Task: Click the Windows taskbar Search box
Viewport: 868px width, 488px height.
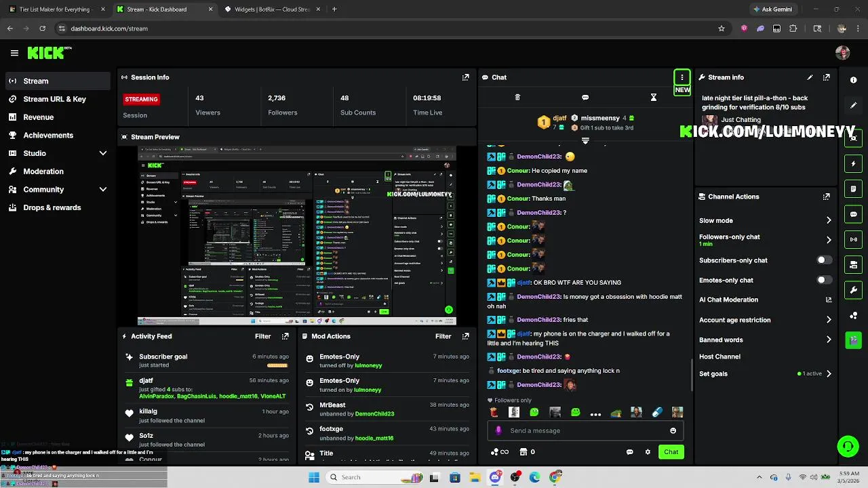Action: point(376,477)
